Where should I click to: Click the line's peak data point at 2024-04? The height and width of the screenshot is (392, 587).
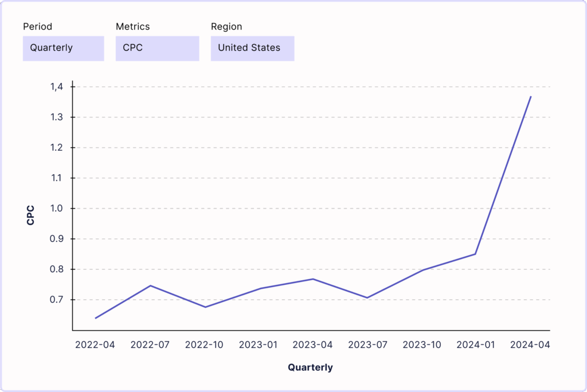tap(531, 97)
